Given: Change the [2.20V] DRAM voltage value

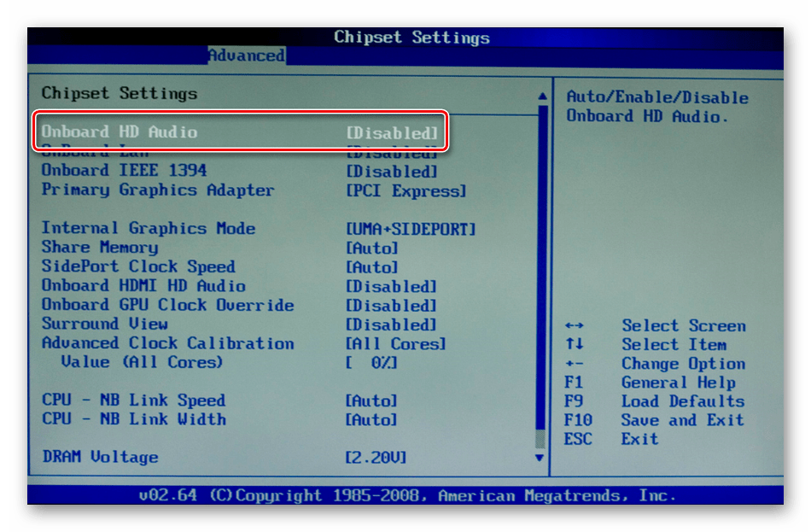Looking at the screenshot, I should (x=376, y=458).
